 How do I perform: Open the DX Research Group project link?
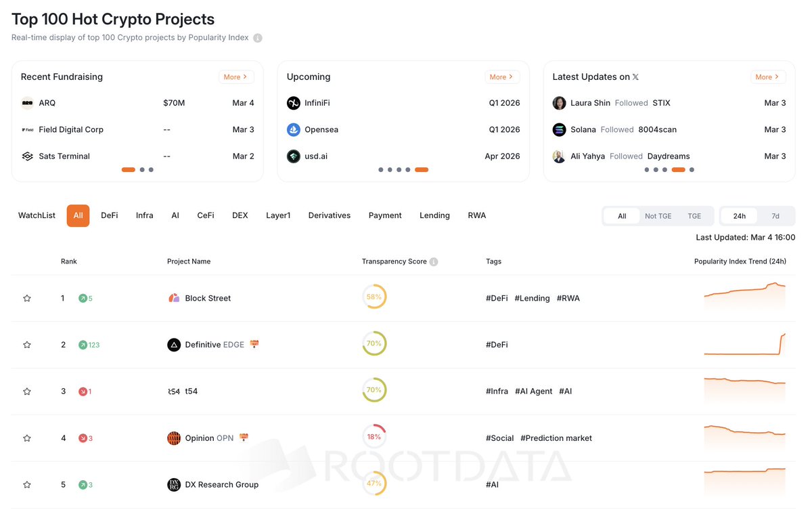coord(222,485)
